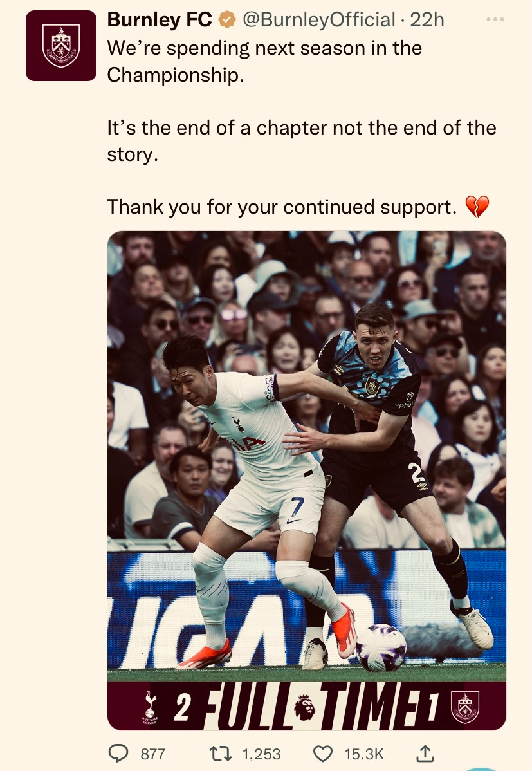Like the tweet with the heart icon
The height and width of the screenshot is (771, 532).
click(x=323, y=753)
